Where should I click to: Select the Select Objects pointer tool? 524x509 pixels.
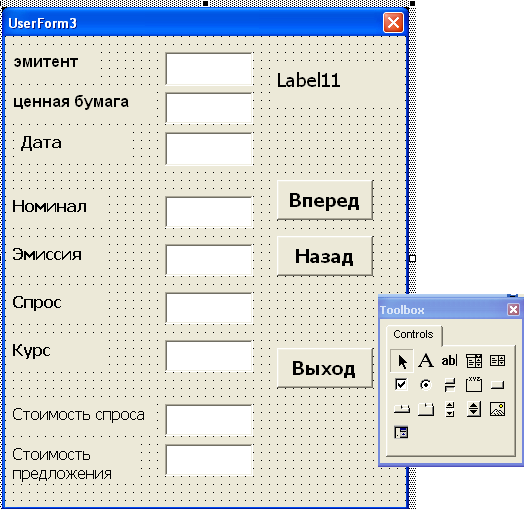(x=402, y=361)
